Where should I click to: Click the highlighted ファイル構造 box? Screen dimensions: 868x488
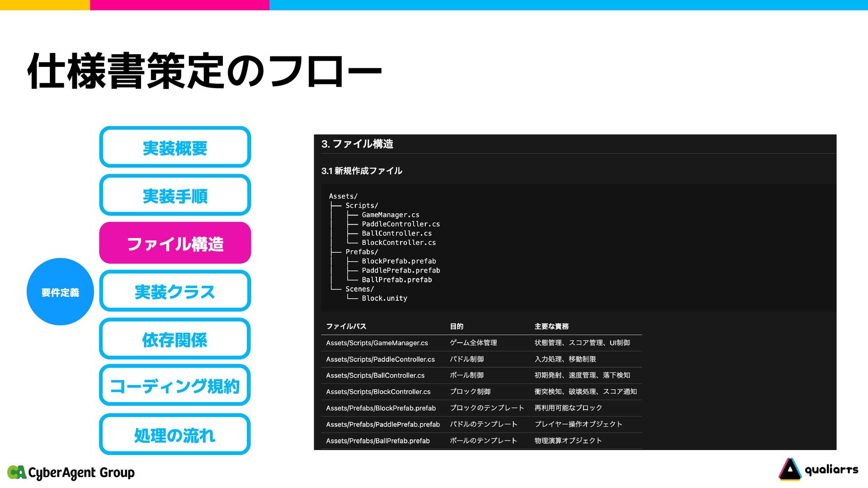(175, 243)
